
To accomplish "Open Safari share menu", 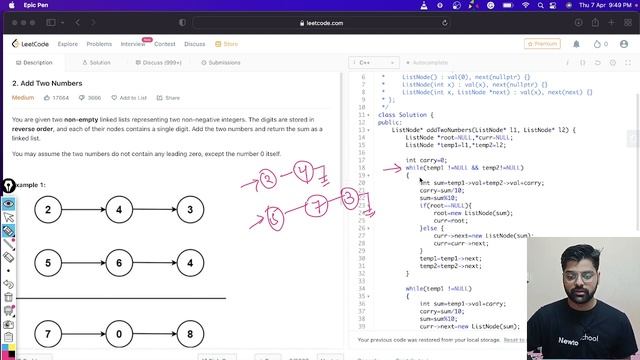I will [x=595, y=22].
